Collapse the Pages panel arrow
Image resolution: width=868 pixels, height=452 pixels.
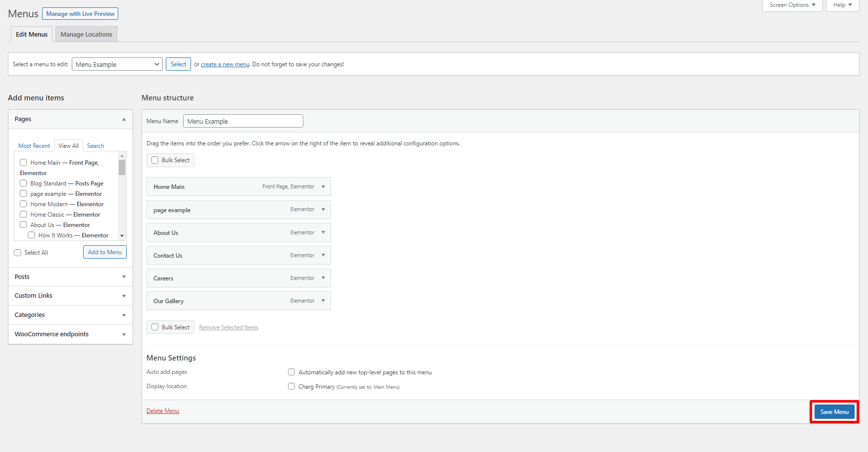(x=124, y=119)
